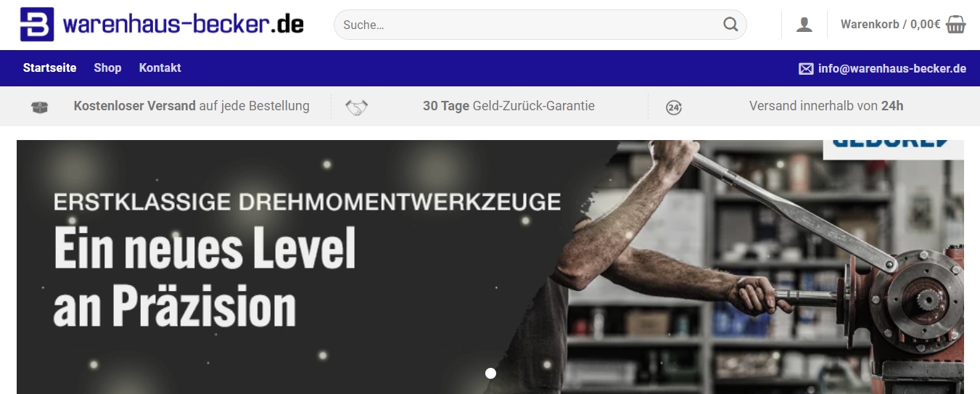This screenshot has height=394, width=980.
Task: Go to the Startseite menu item
Action: 49,67
